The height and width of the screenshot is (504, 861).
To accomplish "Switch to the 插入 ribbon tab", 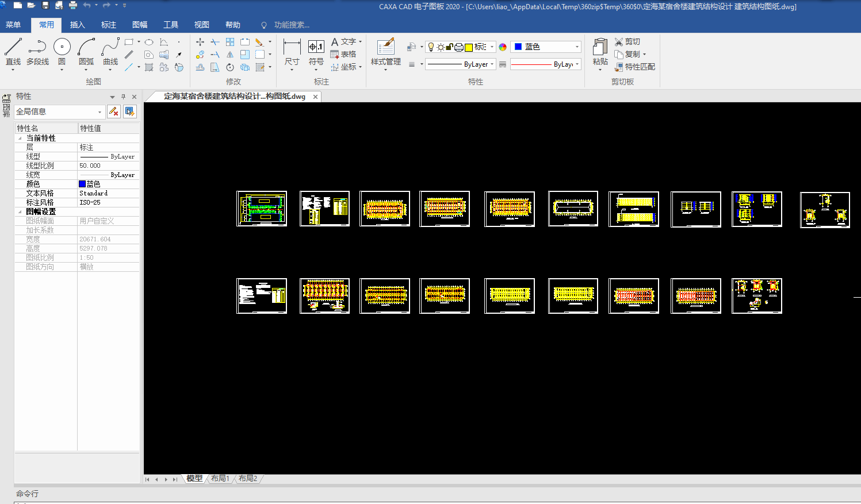I will (x=78, y=25).
